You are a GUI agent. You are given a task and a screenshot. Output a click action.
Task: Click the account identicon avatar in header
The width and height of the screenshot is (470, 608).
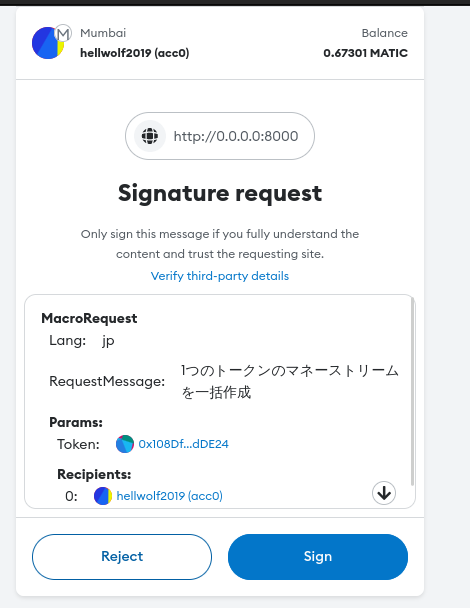tap(48, 43)
